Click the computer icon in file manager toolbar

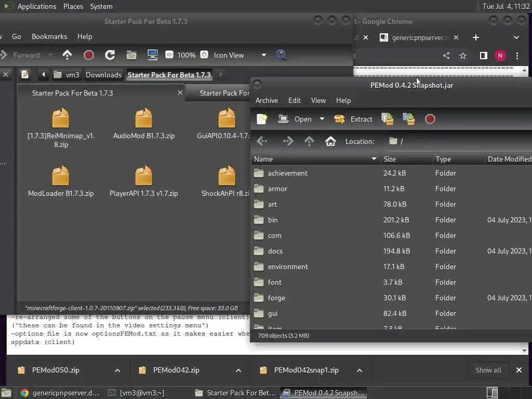point(153,55)
